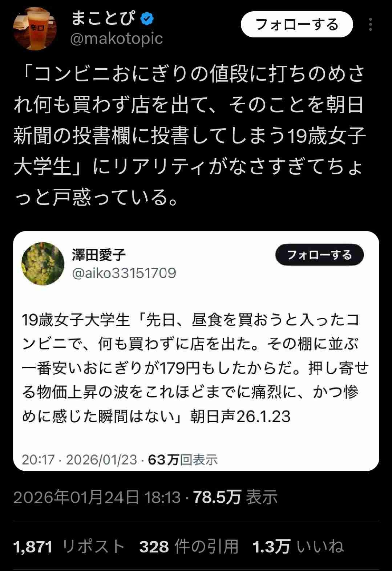Open 澤田愛子's grape avatar
Image resolution: width=392 pixels, height=571 pixels.
coord(43,264)
